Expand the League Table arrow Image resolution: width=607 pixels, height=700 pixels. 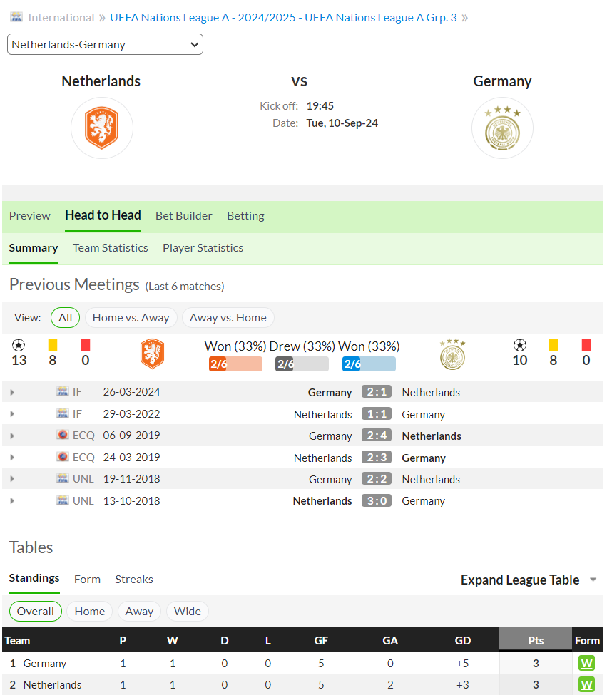click(x=593, y=580)
